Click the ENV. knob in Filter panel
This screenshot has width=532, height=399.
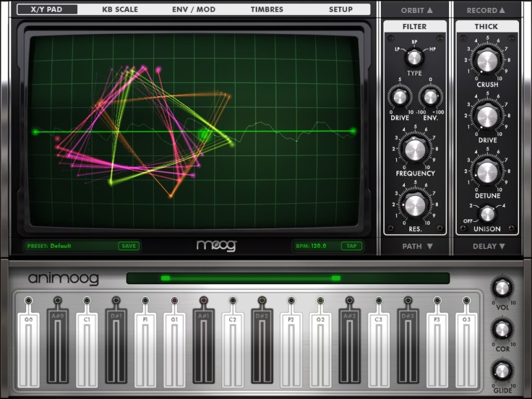click(431, 97)
